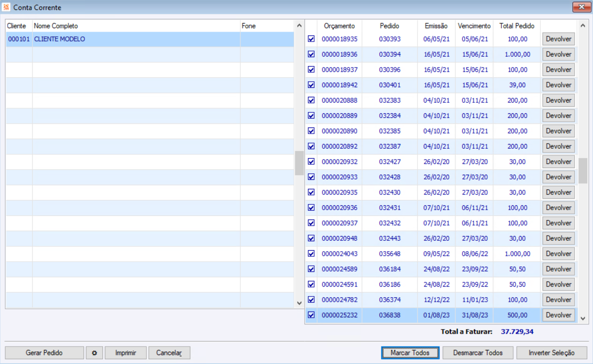Uncheck the checkbox for order 030393
The height and width of the screenshot is (364, 593).
(x=311, y=39)
